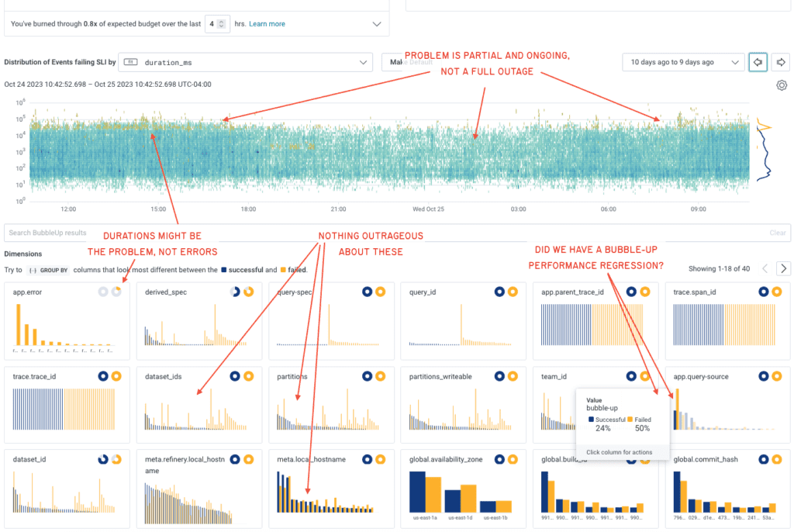Open the '10 days ago to 9 days ago' dropdown
The height and width of the screenshot is (532, 794).
tap(682, 62)
